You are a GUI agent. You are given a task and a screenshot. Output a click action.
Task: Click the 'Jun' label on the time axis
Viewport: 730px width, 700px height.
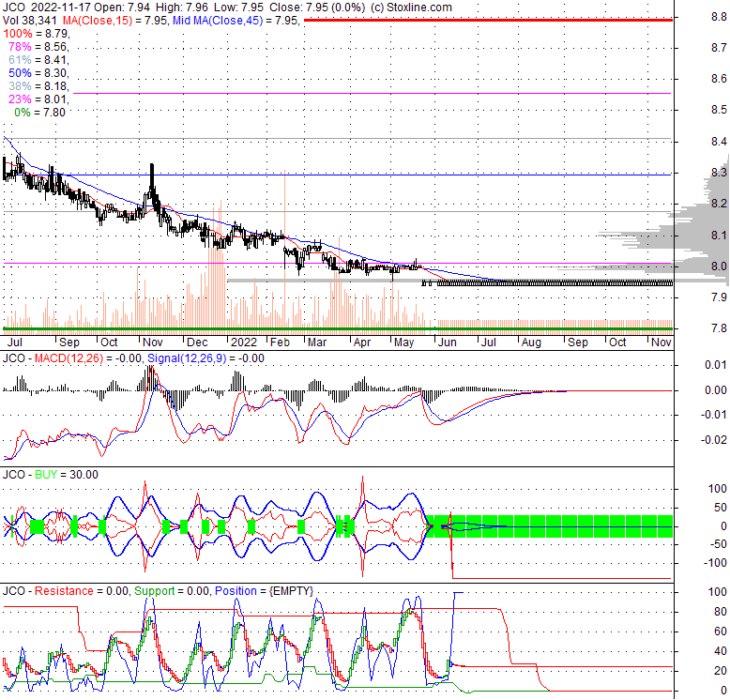[x=447, y=342]
